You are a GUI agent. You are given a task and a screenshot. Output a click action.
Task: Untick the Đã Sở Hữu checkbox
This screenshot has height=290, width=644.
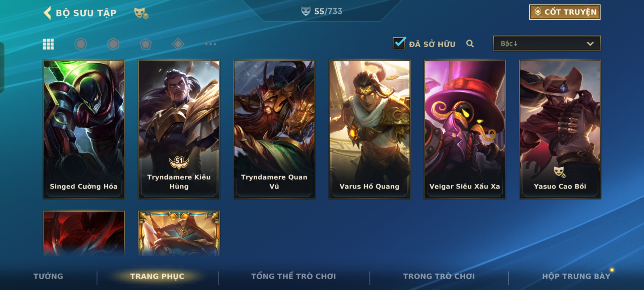[399, 43]
